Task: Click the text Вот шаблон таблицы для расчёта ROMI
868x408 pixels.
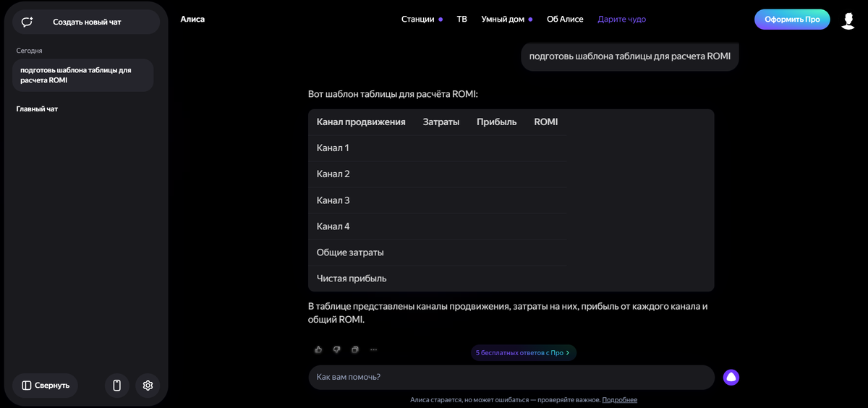Action: (393, 94)
